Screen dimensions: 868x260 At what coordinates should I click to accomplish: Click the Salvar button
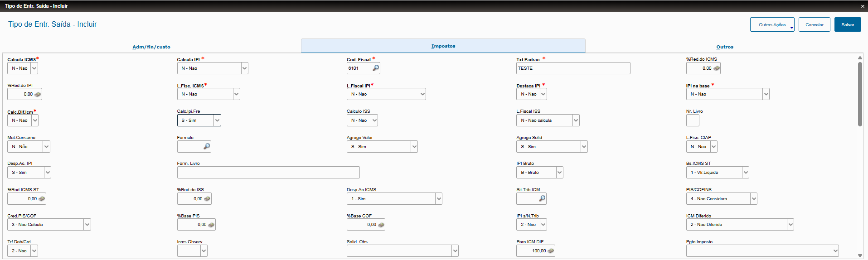(x=847, y=24)
